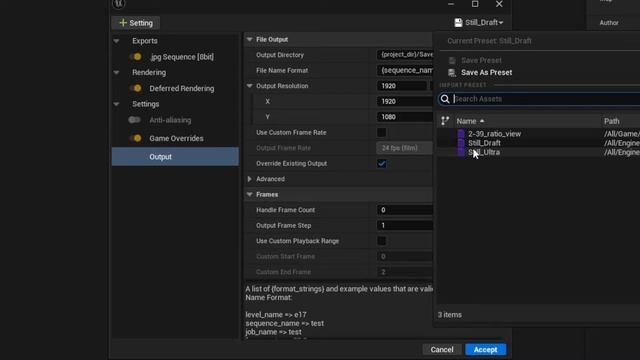Image resolution: width=640 pixels, height=360 pixels.
Task: Collapse the Frames section
Action: (249, 194)
